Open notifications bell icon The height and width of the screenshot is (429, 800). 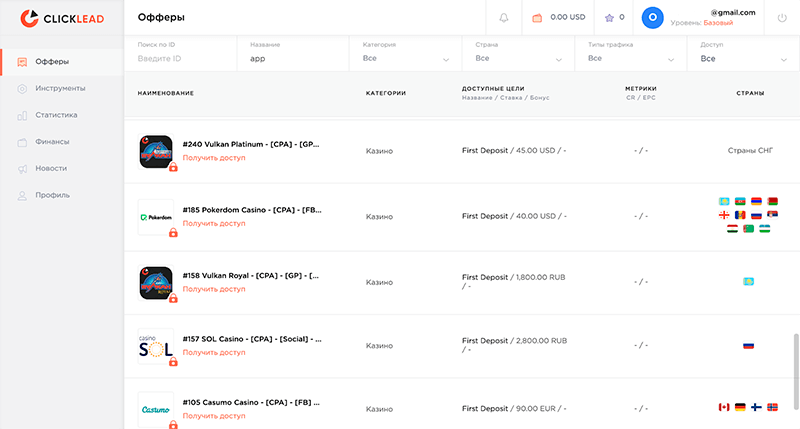[504, 18]
